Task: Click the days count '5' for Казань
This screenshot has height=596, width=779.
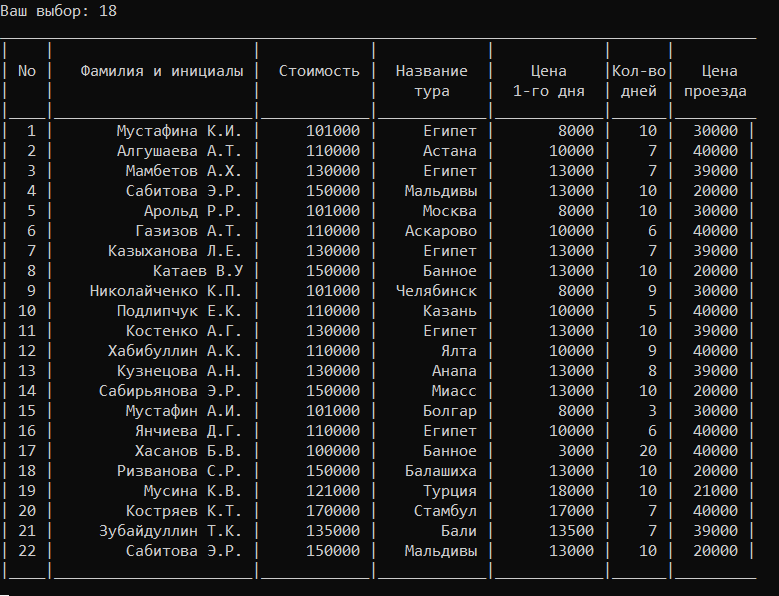Action: point(652,311)
